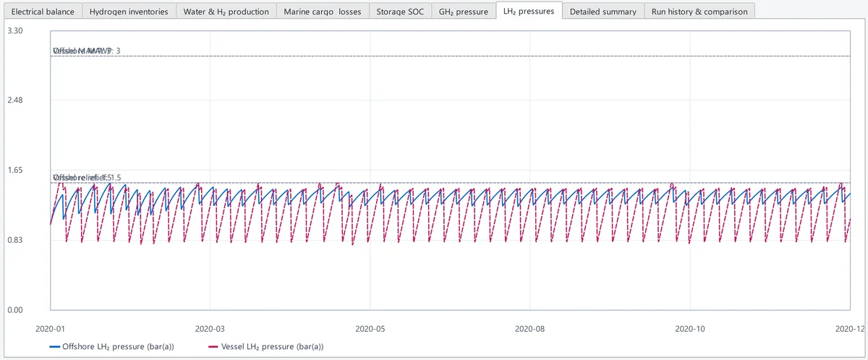Click the 2020-08 x-axis label
This screenshot has height=360, width=868.
(x=530, y=328)
